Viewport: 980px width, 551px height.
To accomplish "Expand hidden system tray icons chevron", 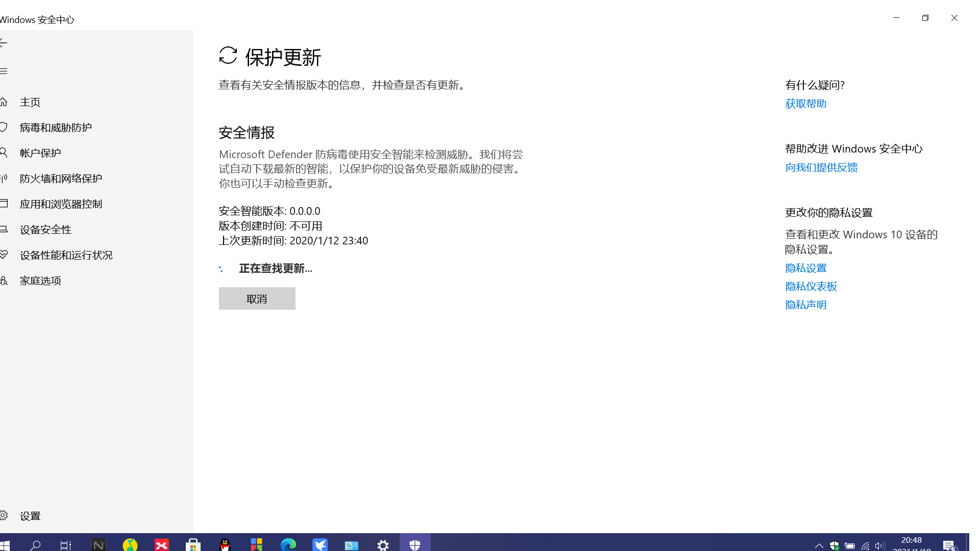I will click(819, 545).
